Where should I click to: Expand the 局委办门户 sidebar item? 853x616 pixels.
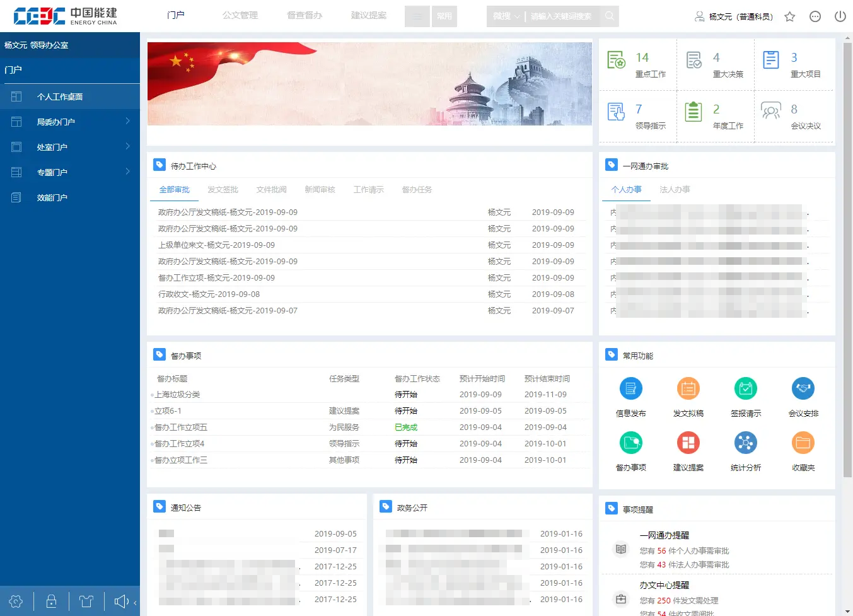70,122
